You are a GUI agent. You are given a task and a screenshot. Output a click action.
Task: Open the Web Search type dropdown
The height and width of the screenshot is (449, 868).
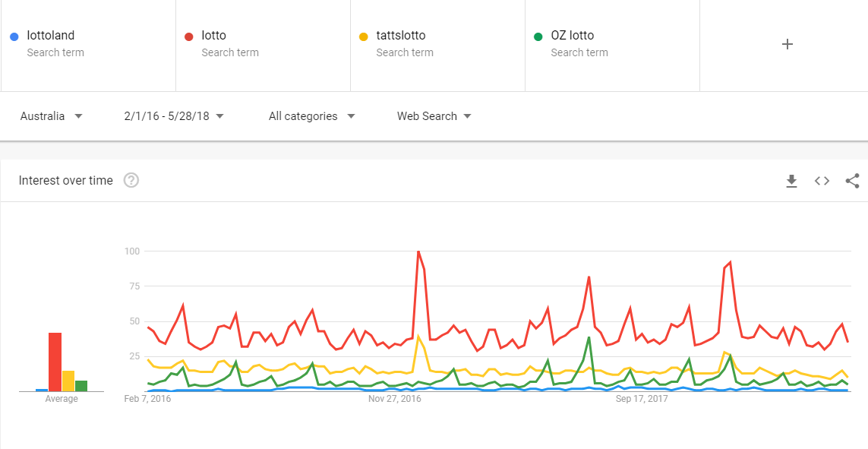click(434, 116)
